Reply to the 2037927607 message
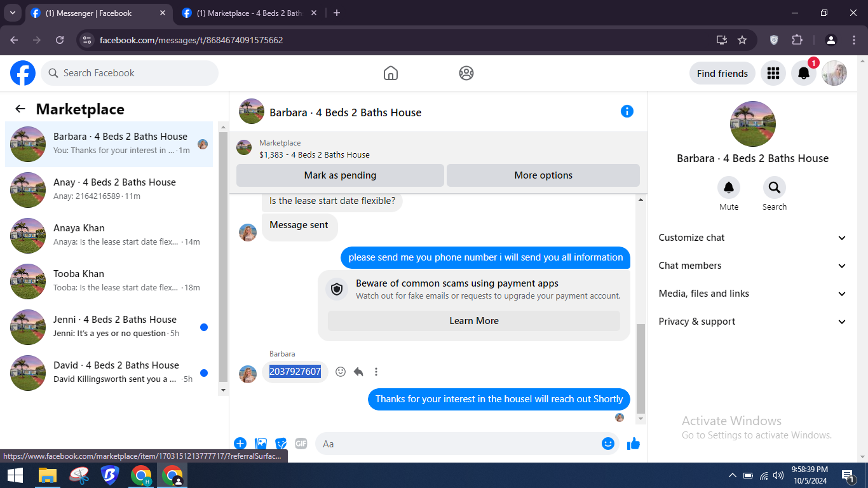 tap(358, 372)
